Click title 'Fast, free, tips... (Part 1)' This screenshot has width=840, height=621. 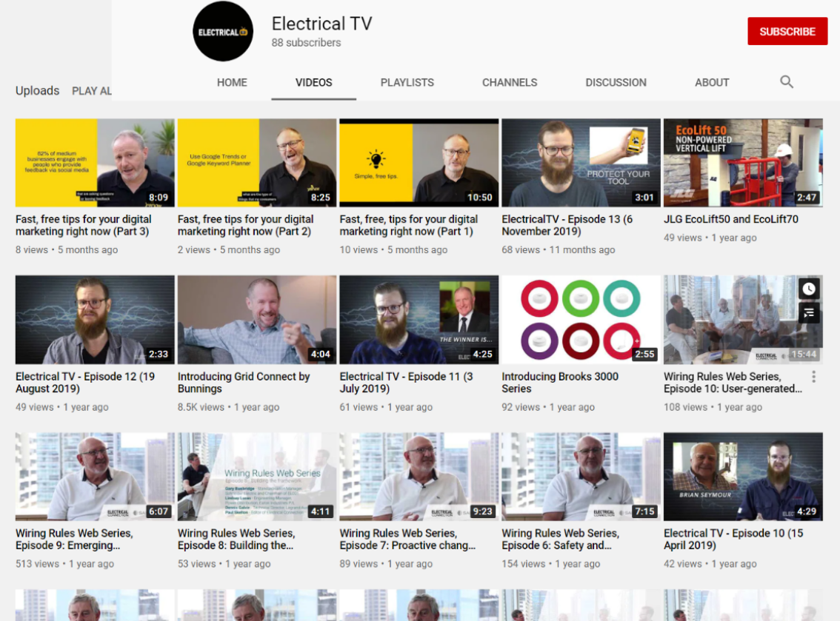(x=409, y=225)
